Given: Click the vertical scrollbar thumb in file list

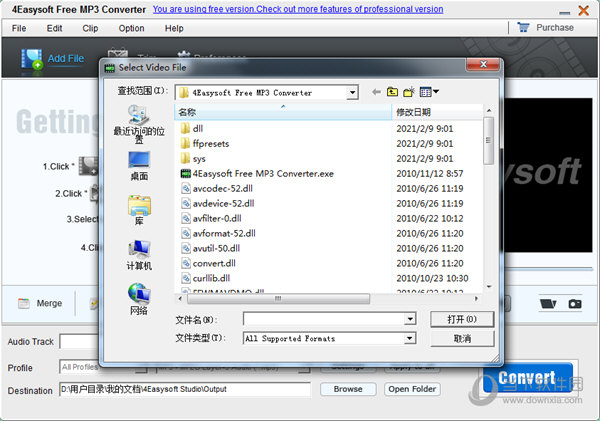Looking at the screenshot, I should coord(488,140).
